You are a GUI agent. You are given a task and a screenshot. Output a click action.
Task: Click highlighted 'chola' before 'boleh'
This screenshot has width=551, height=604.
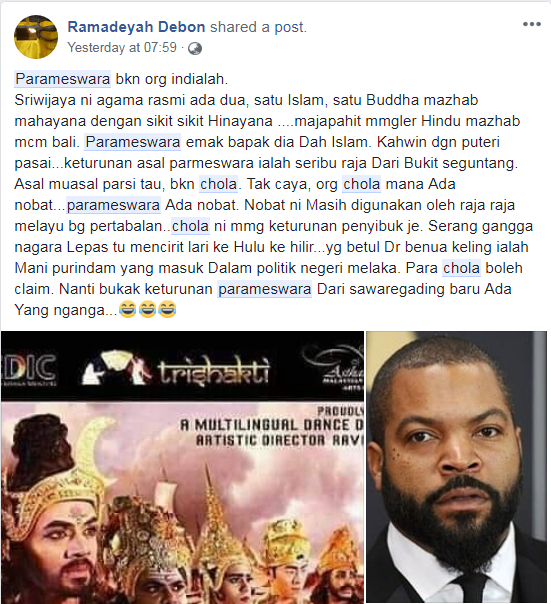[x=461, y=268]
